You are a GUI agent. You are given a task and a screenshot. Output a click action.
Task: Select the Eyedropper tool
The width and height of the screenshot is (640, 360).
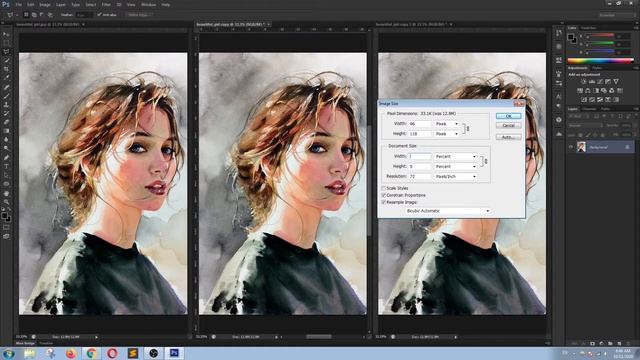[x=6, y=78]
